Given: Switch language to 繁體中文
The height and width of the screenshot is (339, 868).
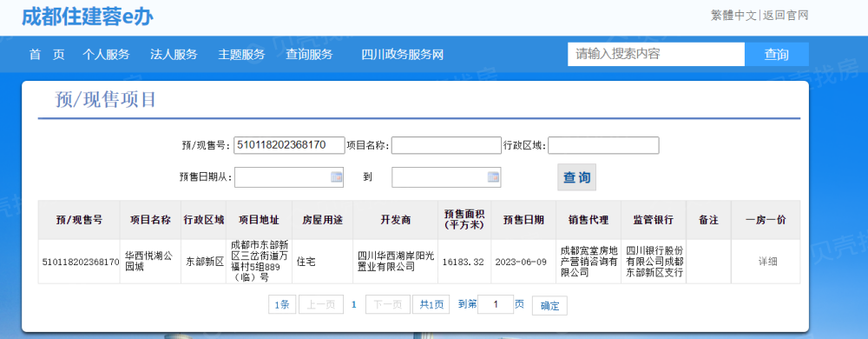Looking at the screenshot, I should (733, 16).
